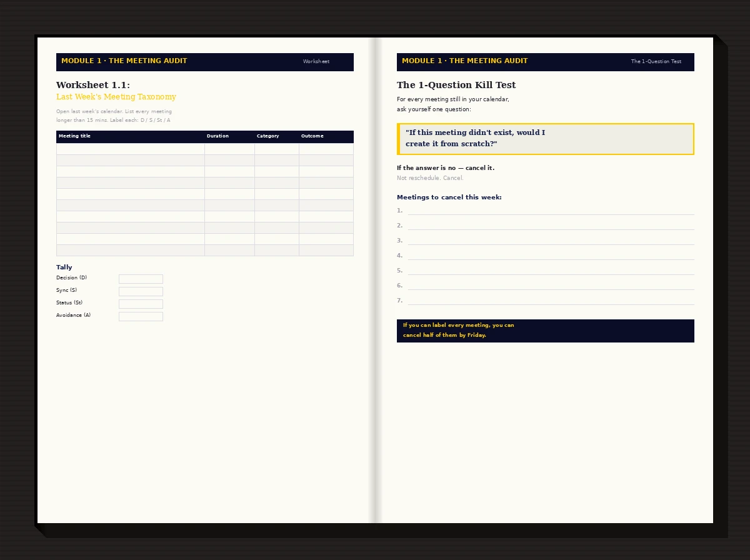Click the Decision (D) tally box

[141, 279]
